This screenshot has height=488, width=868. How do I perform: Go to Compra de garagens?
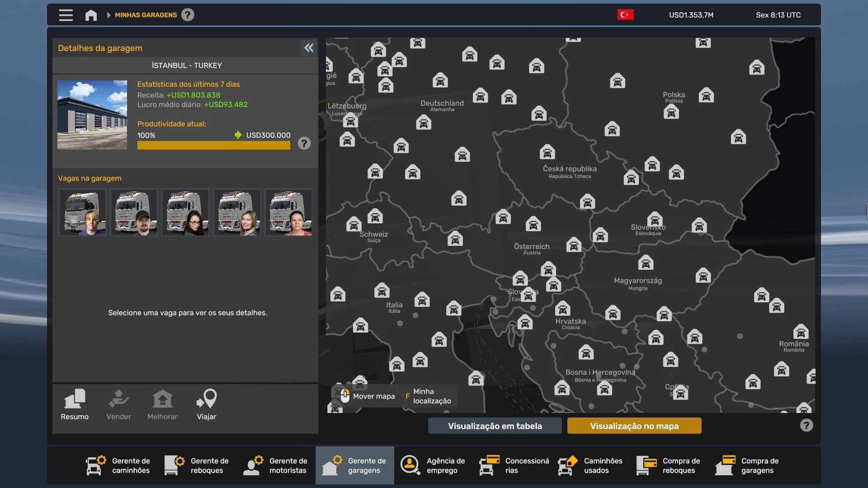748,465
